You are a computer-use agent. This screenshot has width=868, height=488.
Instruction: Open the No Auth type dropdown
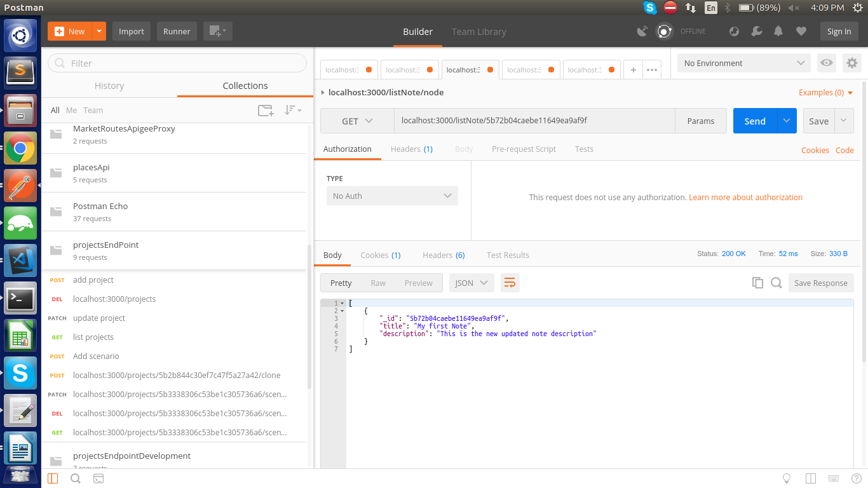click(392, 196)
